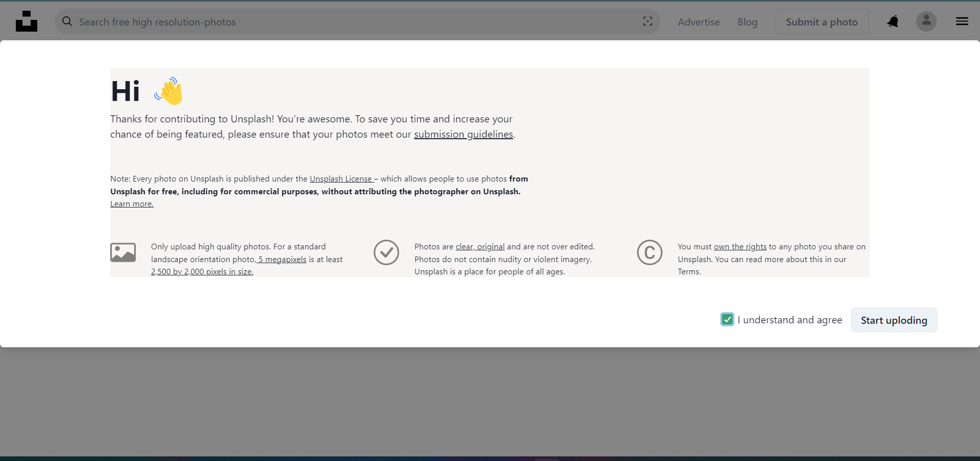Click the I understand and agree label
The width and height of the screenshot is (980, 461).
click(x=790, y=320)
